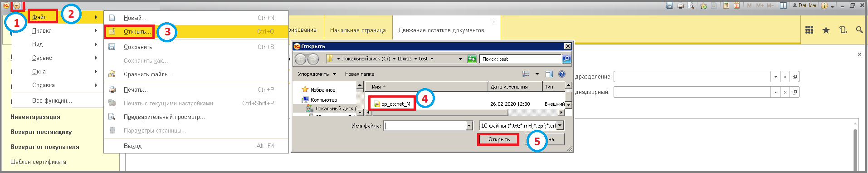Select Новый... in File submenu
The image size is (868, 173).
[196, 18]
